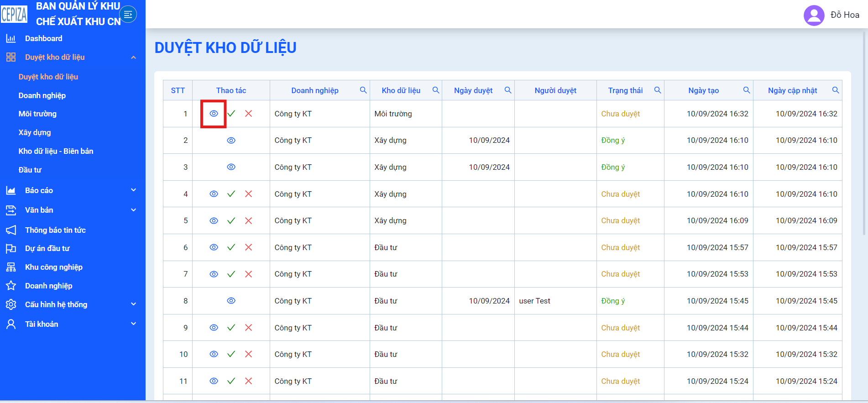Click Người duyệt column header
This screenshot has width=868, height=403.
555,90
